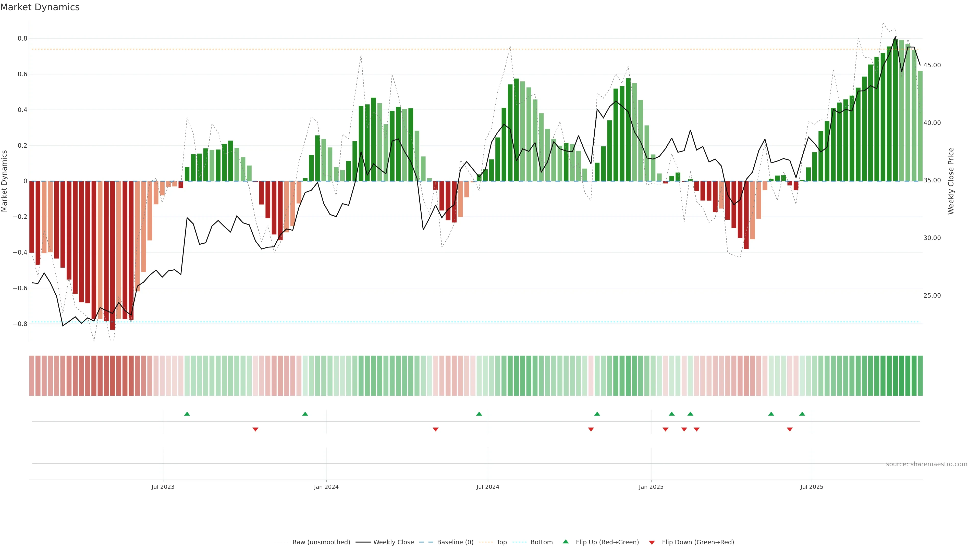Image resolution: width=980 pixels, height=551 pixels.
Task: Toggle the Weekly Close legend entry
Action: [393, 542]
